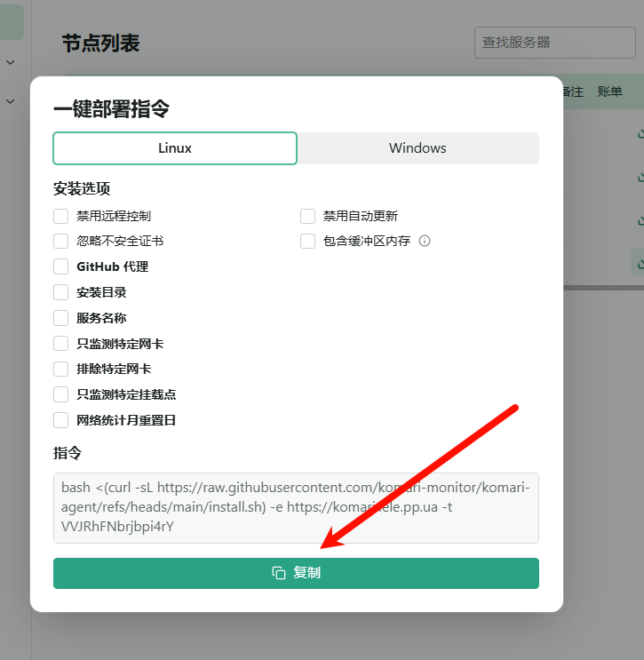Expand the upper sidebar chevron

11,62
